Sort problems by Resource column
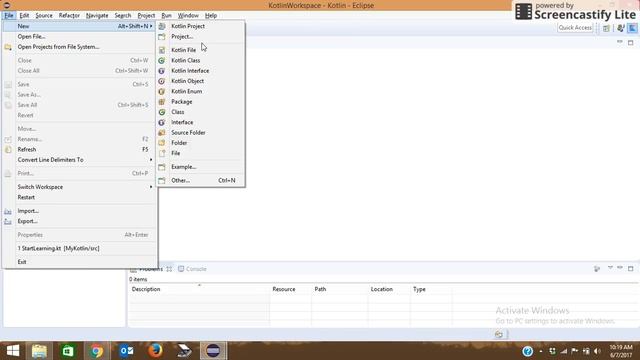This screenshot has width=640, height=360. click(290, 289)
